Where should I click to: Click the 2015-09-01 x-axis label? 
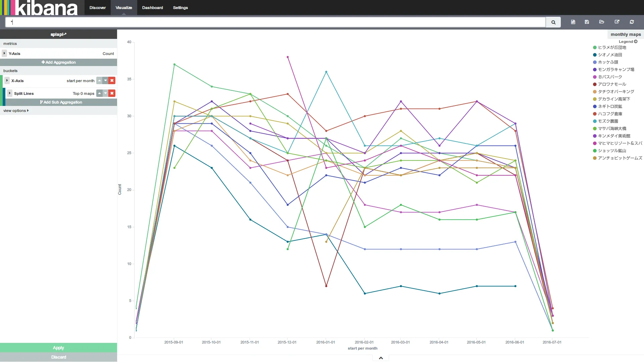(174, 342)
